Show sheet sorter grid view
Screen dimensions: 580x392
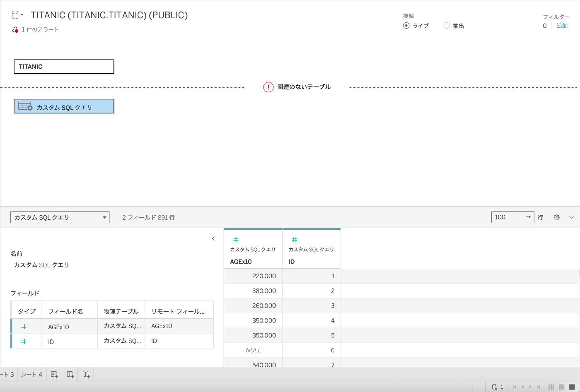pos(551,387)
